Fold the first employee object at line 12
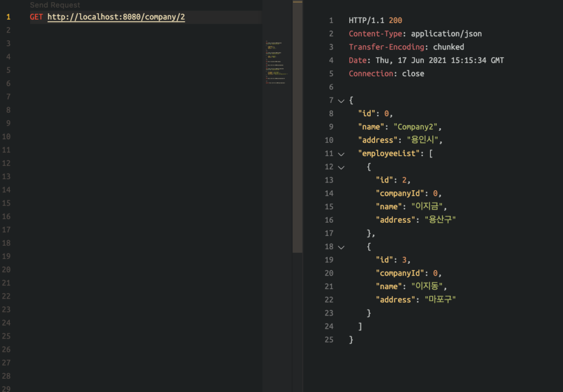 (x=341, y=167)
